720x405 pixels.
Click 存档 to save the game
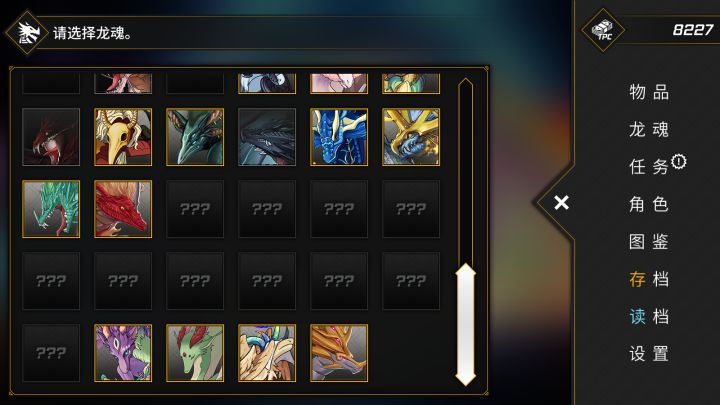point(649,279)
